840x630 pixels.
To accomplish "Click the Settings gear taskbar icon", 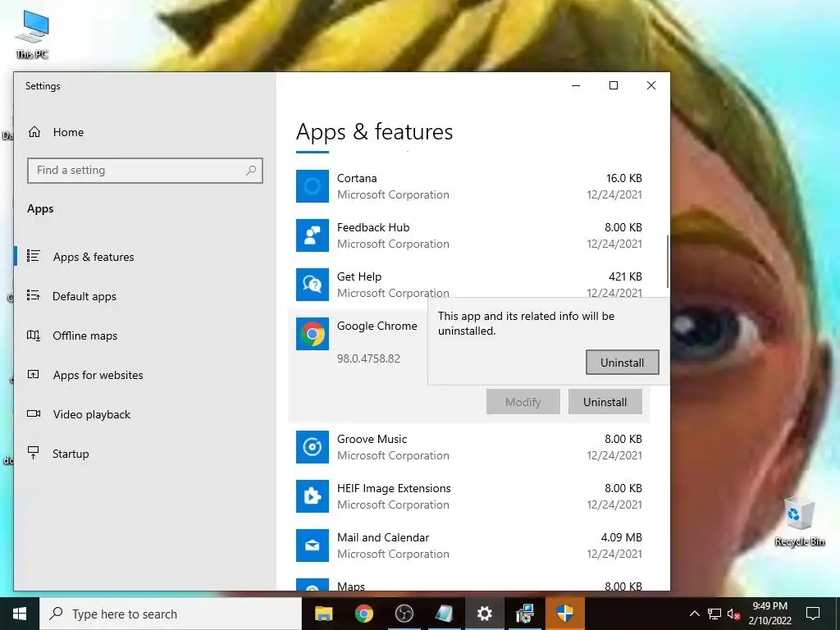I will (484, 614).
